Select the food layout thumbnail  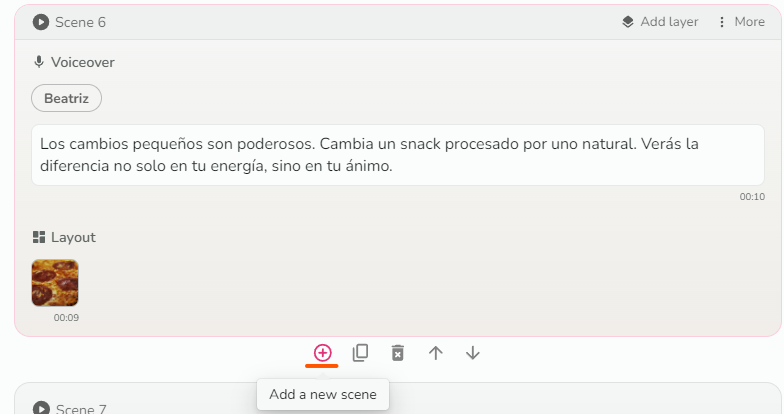(x=55, y=283)
